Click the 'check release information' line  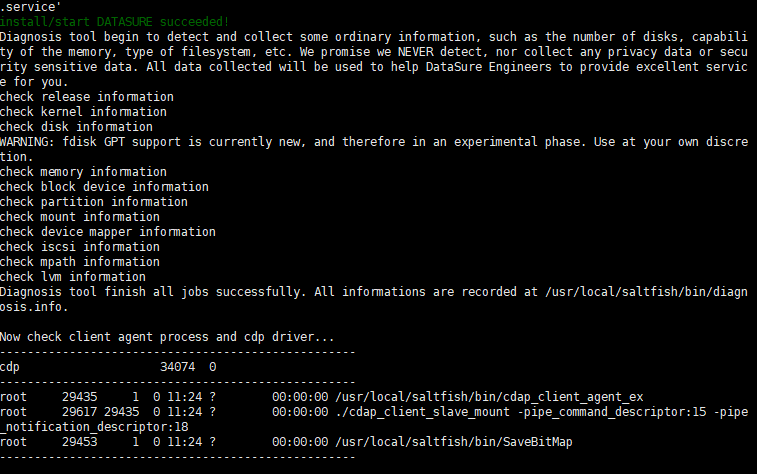87,97
